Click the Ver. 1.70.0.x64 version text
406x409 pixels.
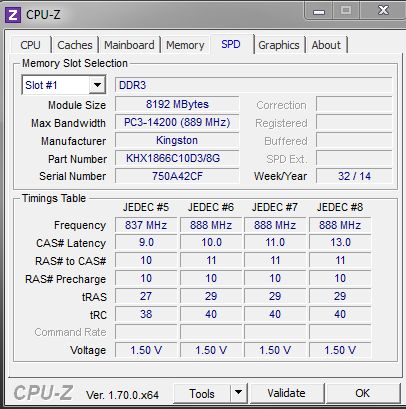[x=122, y=395]
